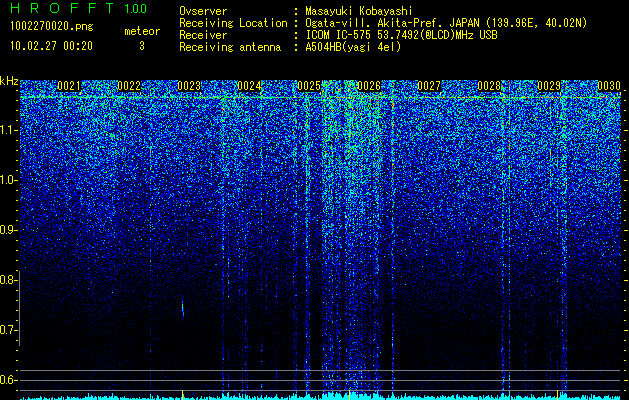
Task: Click the bright meteor echo near 0.75 kHz
Action: [x=183, y=308]
